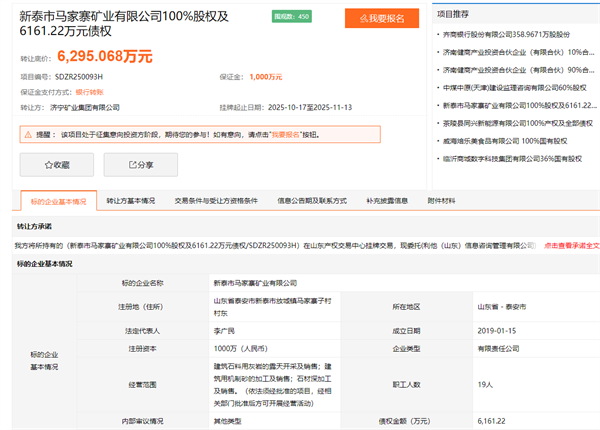Click the star icon on the 收藏 button
The width and height of the screenshot is (600, 430).
point(48,164)
